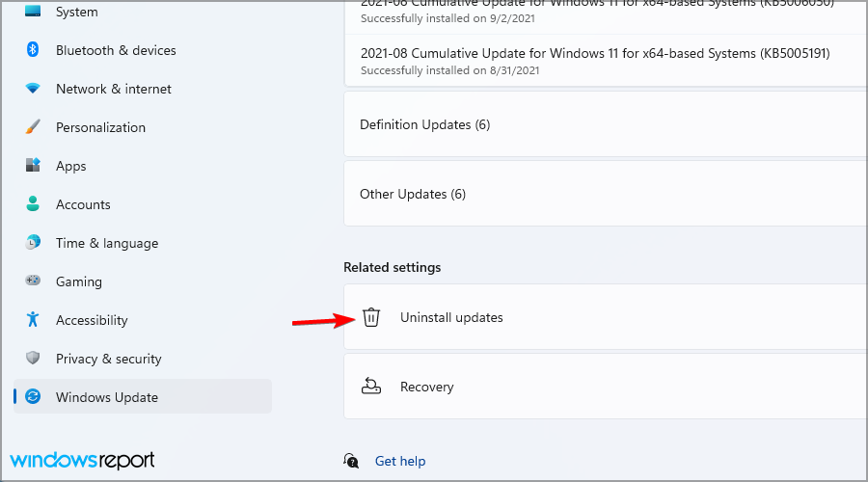The image size is (868, 482).
Task: Click the Uninstall updates trash icon
Action: click(371, 317)
